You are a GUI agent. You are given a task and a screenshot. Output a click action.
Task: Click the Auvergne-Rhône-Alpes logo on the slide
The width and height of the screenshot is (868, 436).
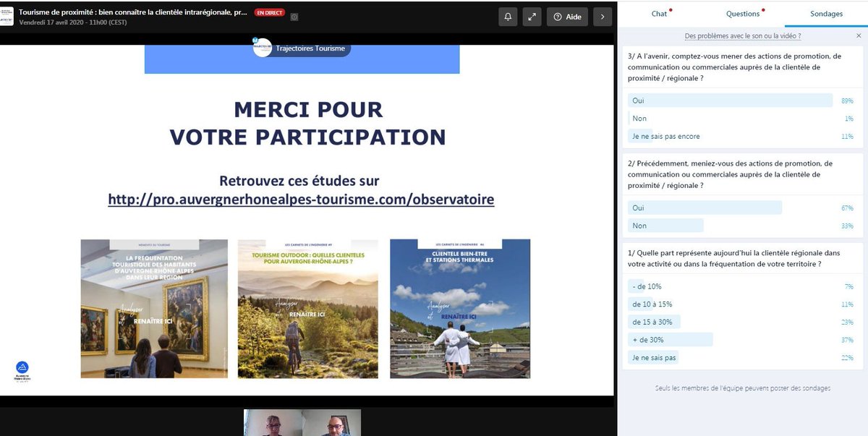[22, 371]
